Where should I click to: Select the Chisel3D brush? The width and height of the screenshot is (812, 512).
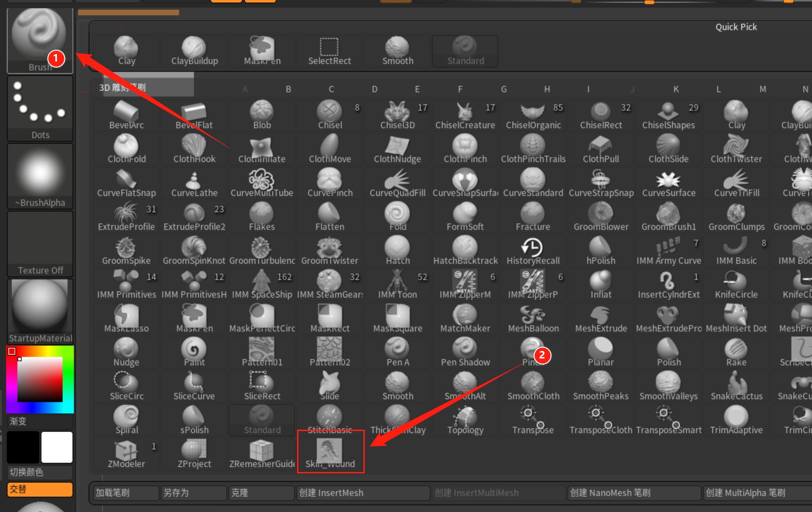[x=398, y=115]
